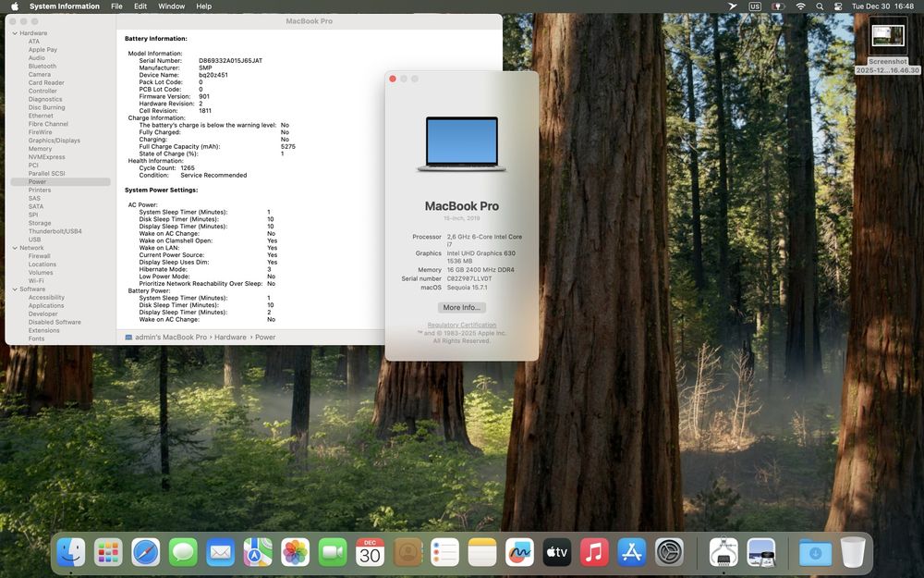Open the Screenshot file thumbnail on desktop

pyautogui.click(x=887, y=37)
